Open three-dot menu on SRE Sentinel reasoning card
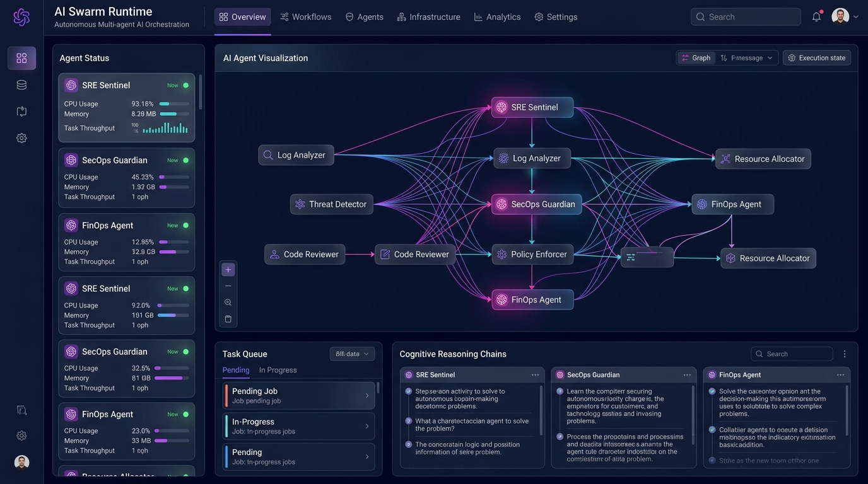 pos(535,375)
